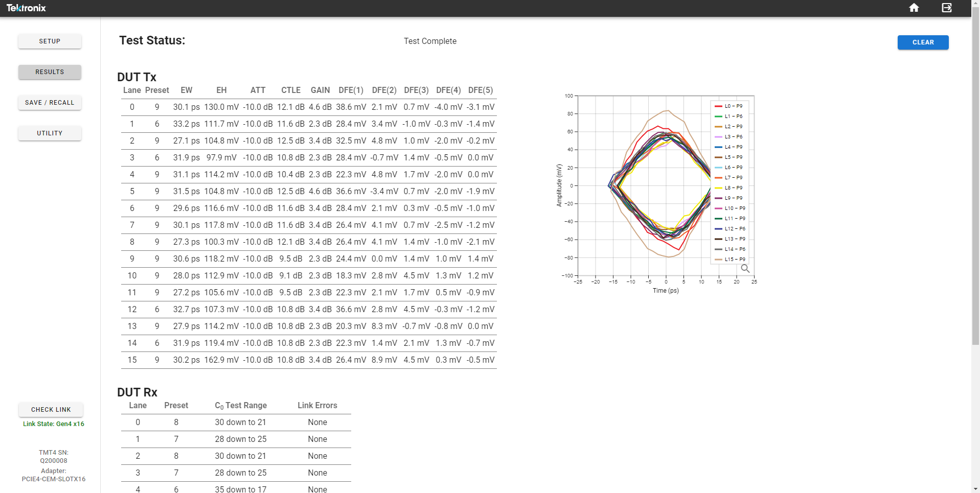
Task: Click the DUT Rx heading
Action: pyautogui.click(x=137, y=392)
